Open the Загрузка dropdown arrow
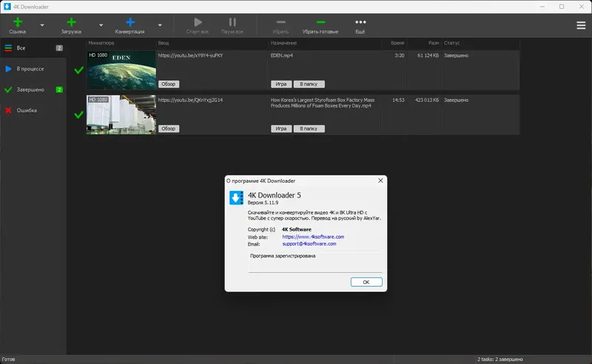The width and height of the screenshot is (592, 364). pyautogui.click(x=101, y=25)
